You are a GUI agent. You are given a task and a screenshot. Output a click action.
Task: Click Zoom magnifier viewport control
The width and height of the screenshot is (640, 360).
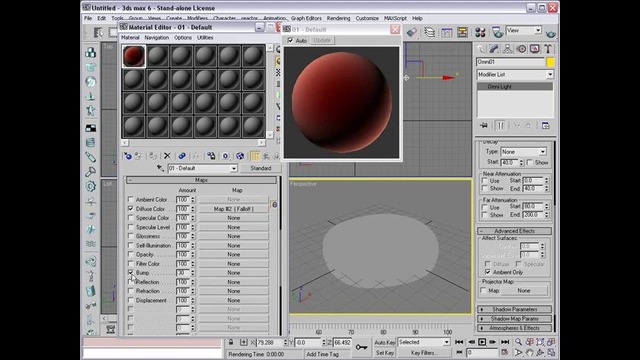(x=518, y=342)
